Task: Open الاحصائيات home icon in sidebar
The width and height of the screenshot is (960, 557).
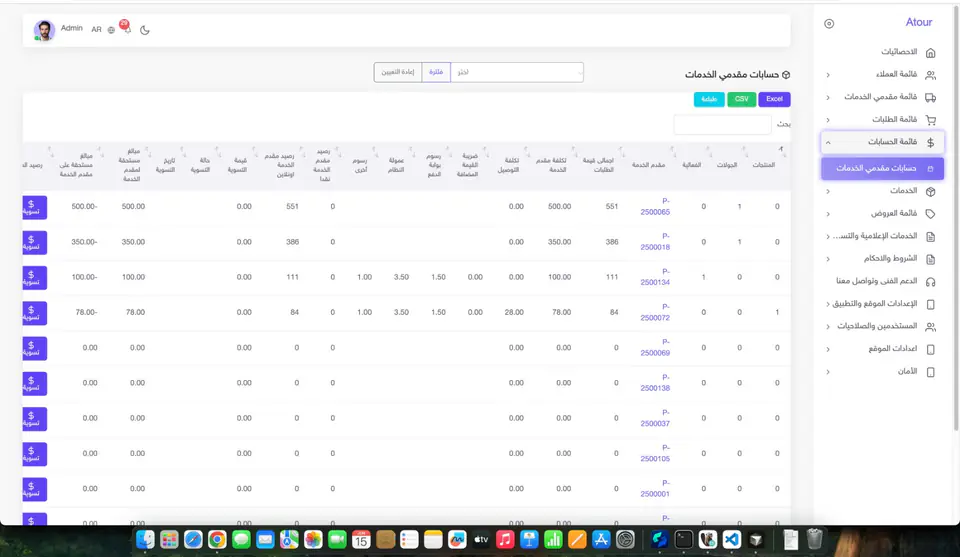Action: 931,53
